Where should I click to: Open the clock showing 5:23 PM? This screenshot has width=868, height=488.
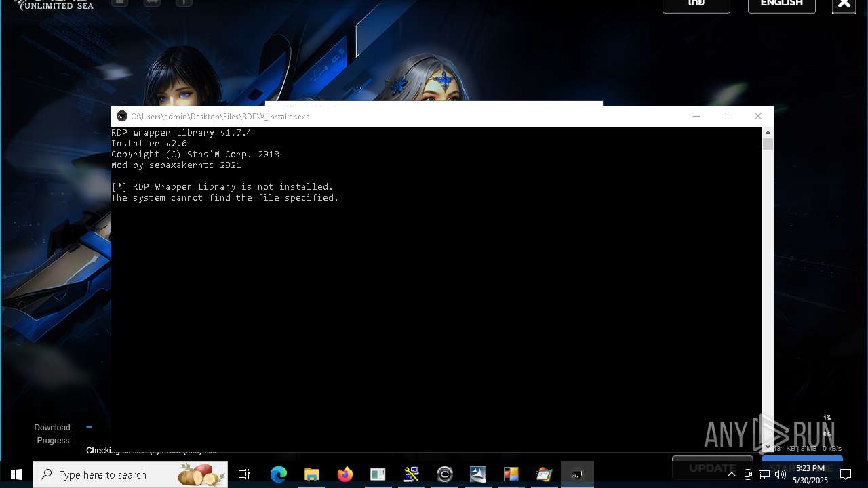click(810, 474)
